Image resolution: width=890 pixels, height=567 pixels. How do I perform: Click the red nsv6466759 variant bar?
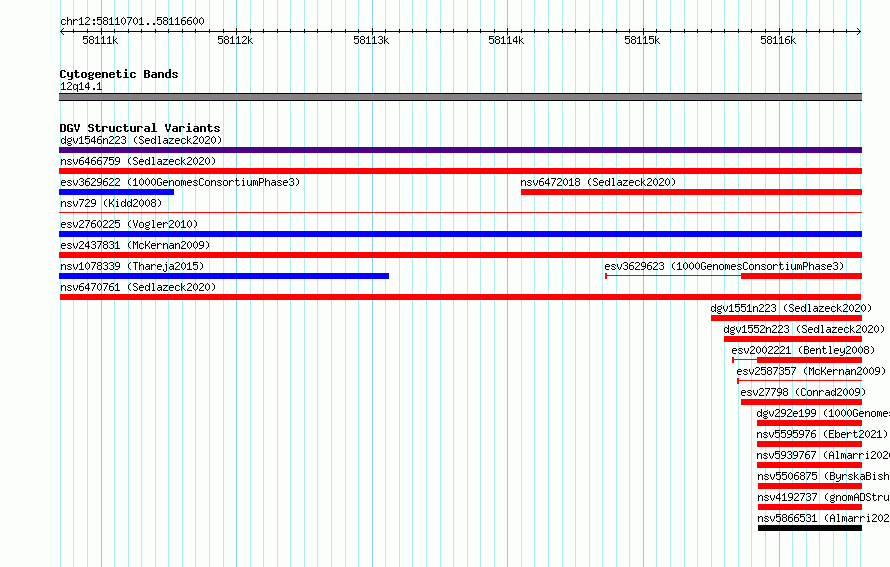click(x=460, y=171)
